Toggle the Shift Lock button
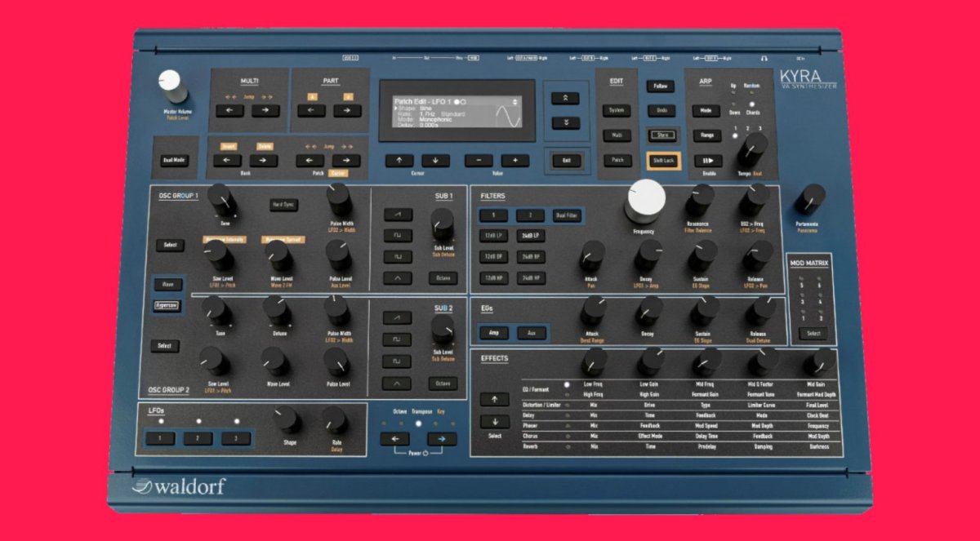Screen dimensions: 980x541 coord(662,161)
